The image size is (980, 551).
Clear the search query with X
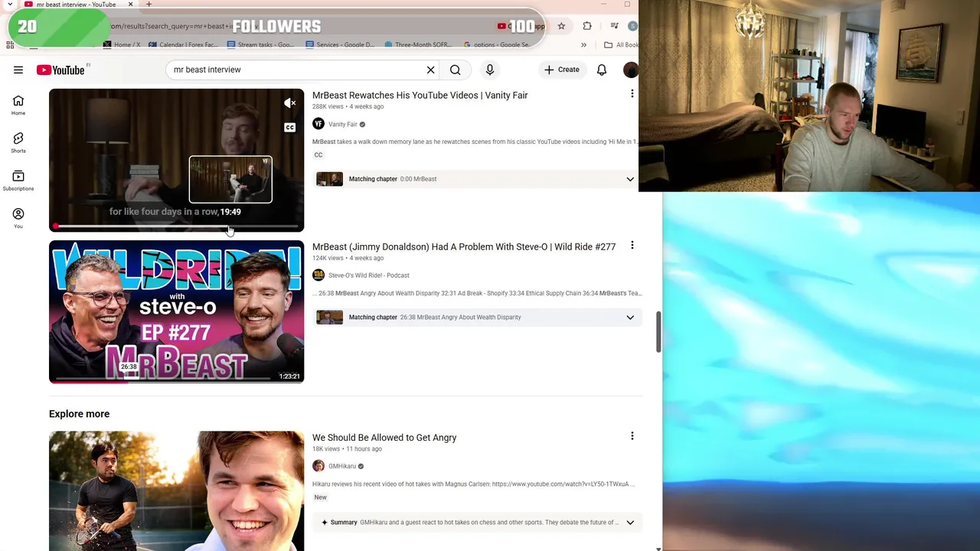click(x=430, y=70)
